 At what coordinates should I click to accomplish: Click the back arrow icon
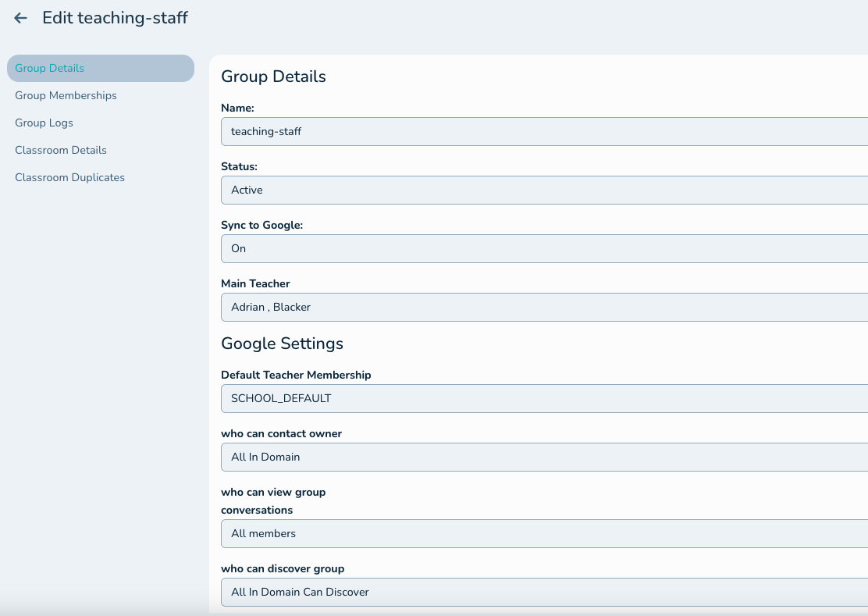tap(21, 18)
